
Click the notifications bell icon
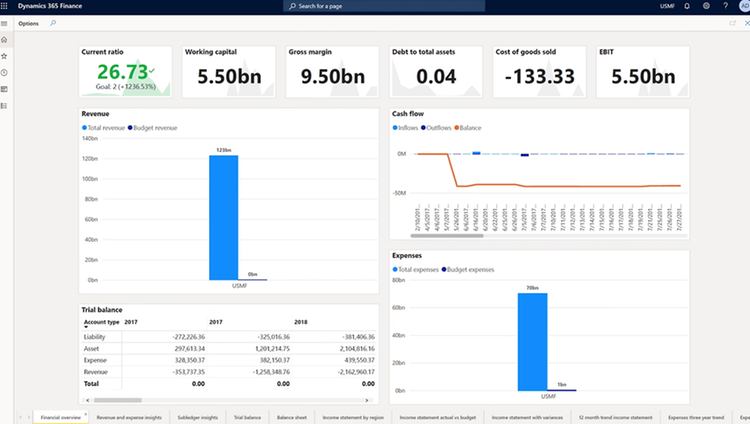coord(687,6)
